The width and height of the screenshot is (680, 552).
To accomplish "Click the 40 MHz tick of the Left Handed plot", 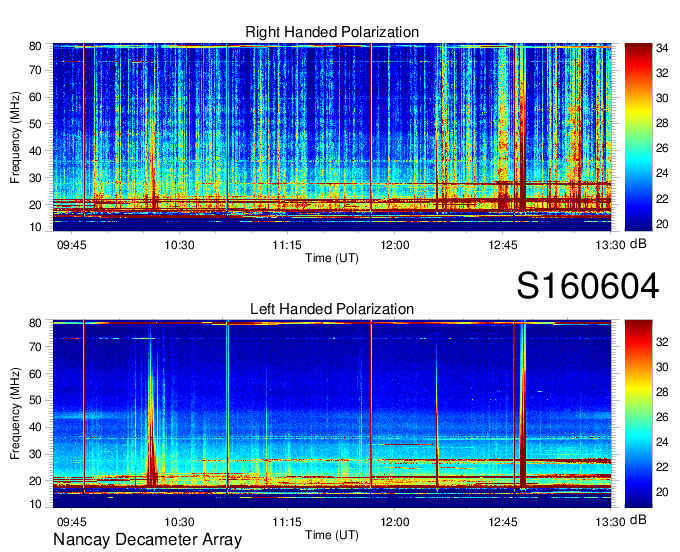I will tap(35, 427).
